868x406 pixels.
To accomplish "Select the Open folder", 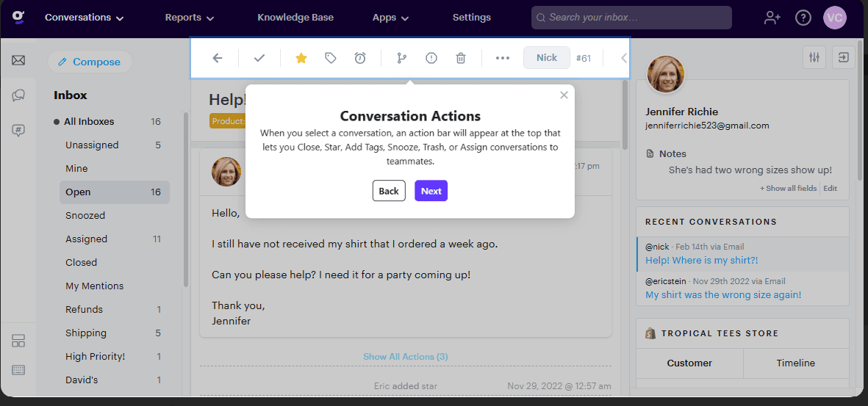I will pyautogui.click(x=114, y=192).
